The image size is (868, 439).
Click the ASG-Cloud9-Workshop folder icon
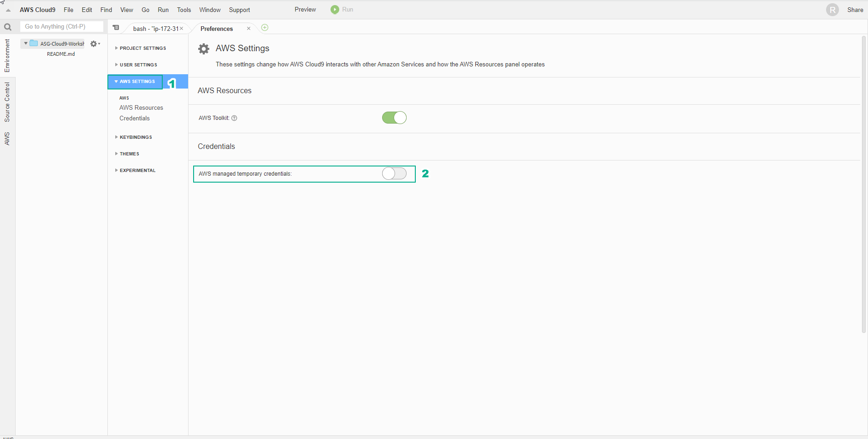tap(34, 43)
